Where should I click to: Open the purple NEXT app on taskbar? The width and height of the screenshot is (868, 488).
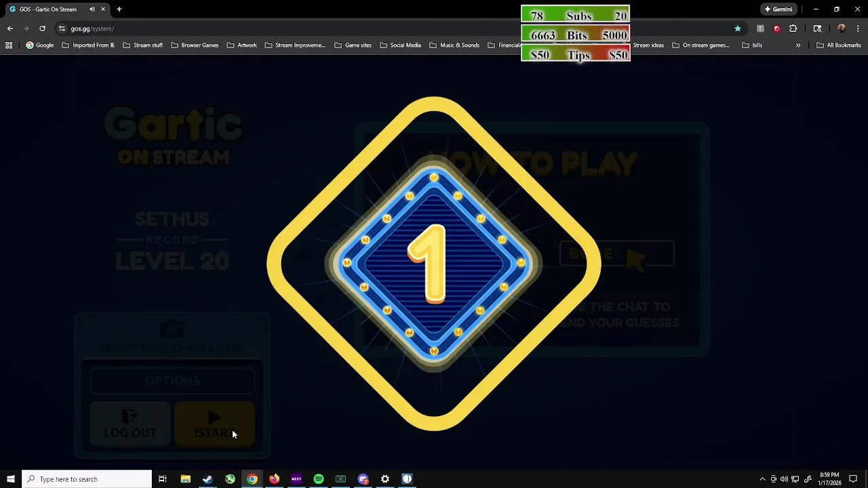pos(296,479)
